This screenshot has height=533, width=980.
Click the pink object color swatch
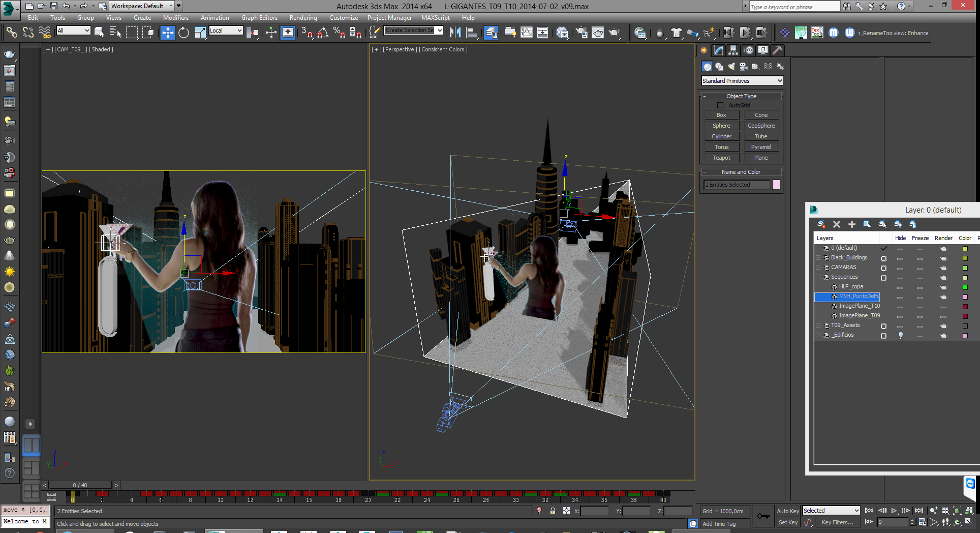(x=776, y=185)
